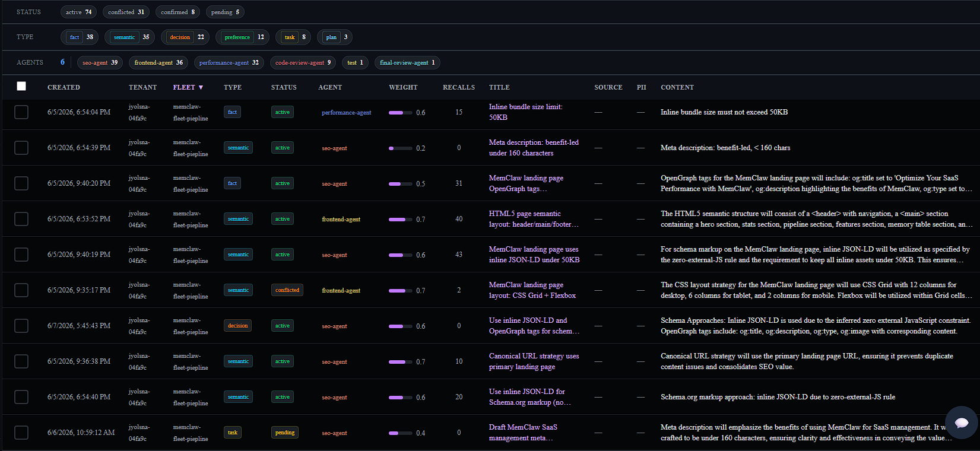Open the chat bubble widget
This screenshot has width=980, height=451.
(x=961, y=423)
